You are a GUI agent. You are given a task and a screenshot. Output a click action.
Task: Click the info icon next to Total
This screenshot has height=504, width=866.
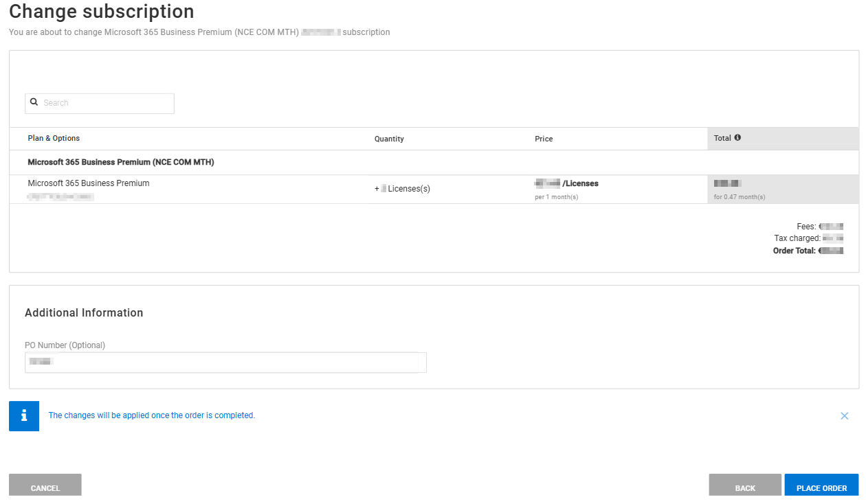(737, 137)
